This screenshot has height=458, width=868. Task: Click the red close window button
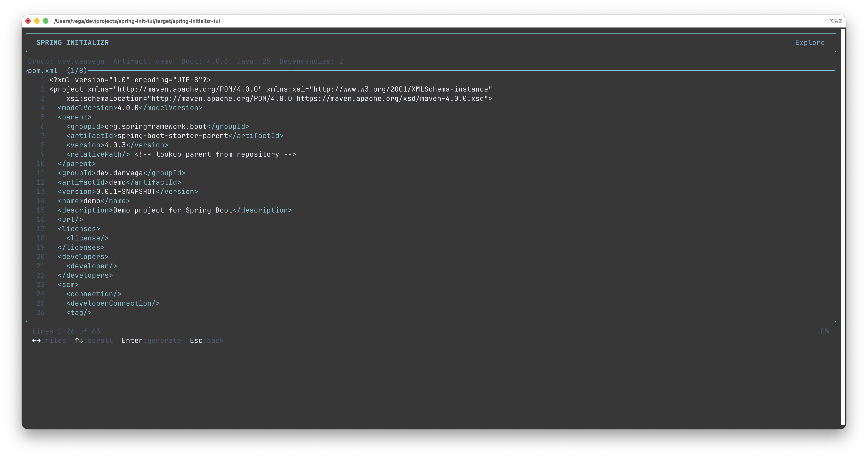tap(28, 21)
